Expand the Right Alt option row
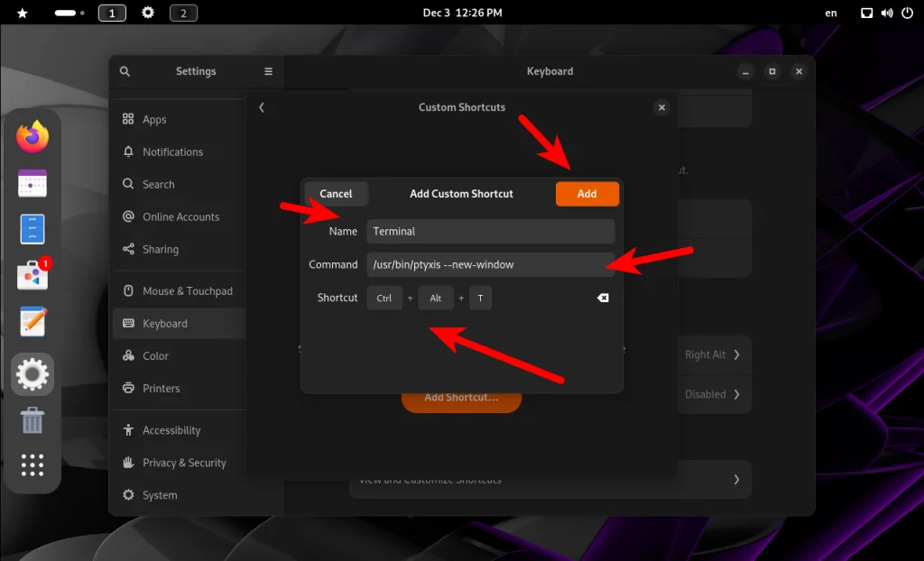 pyautogui.click(x=715, y=354)
